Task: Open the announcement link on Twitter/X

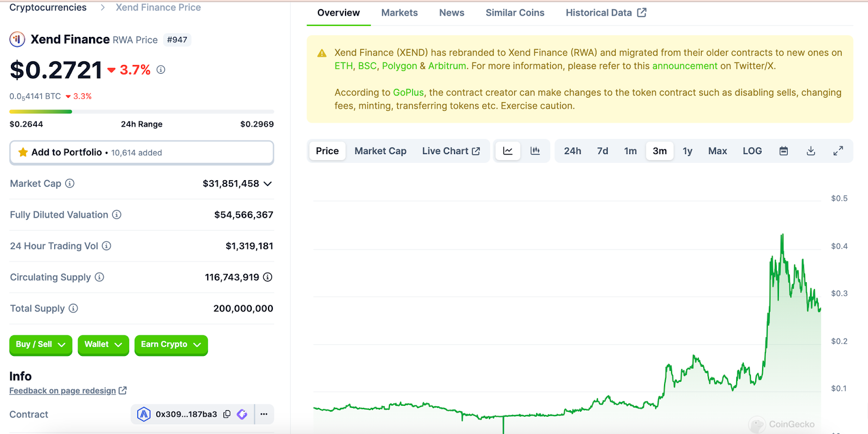Action: 685,66
